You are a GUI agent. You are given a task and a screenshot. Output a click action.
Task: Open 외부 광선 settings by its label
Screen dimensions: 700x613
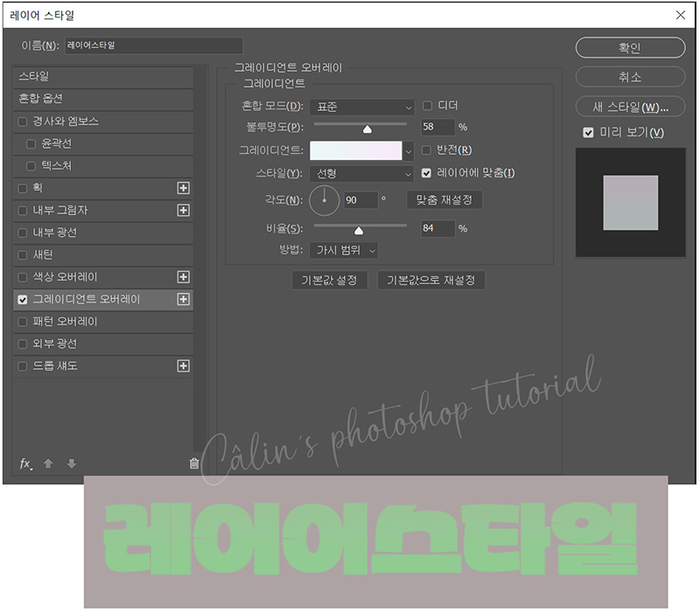click(x=55, y=344)
